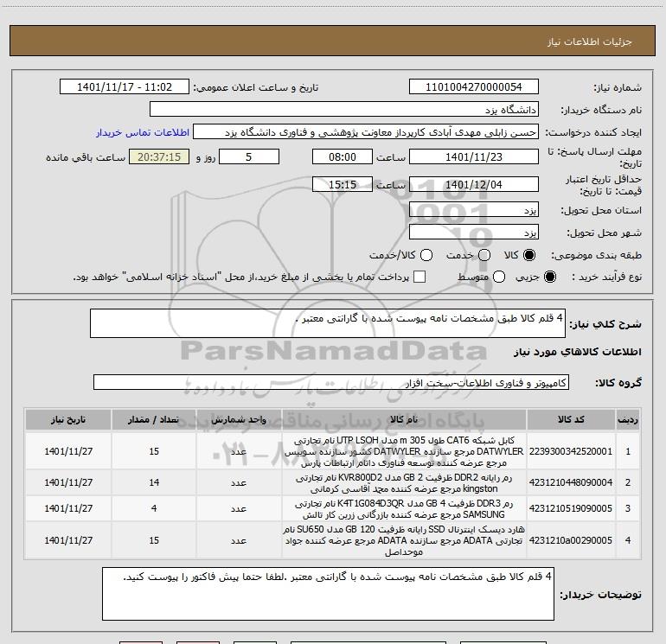Click product code 4231210448090004
Viewport: 666px width, 644px height.
[571, 482]
